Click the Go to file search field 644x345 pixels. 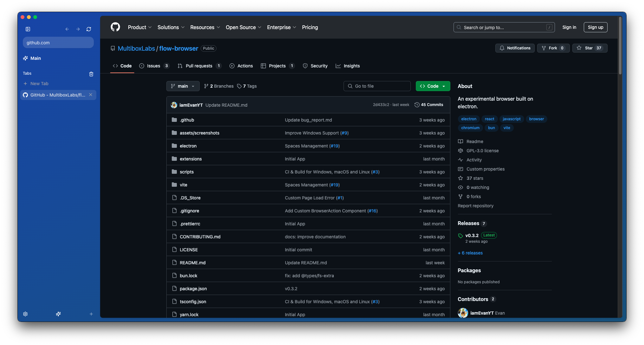[377, 86]
